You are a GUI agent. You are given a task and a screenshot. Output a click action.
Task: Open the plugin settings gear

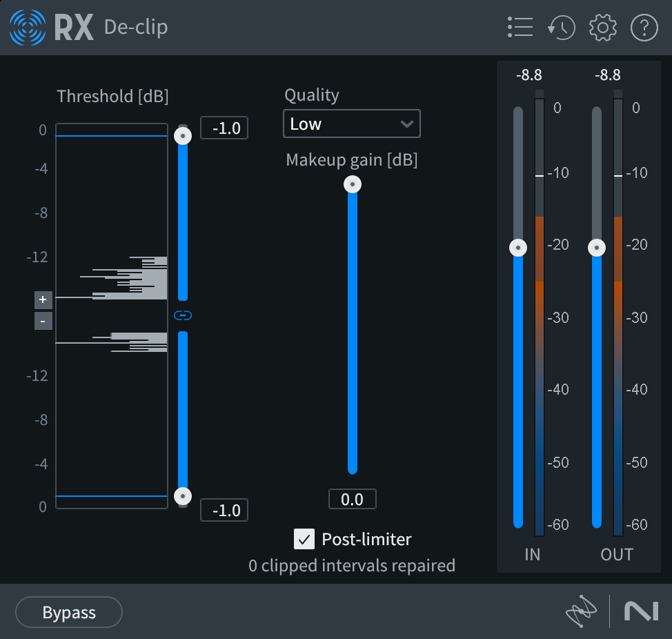[x=602, y=28]
